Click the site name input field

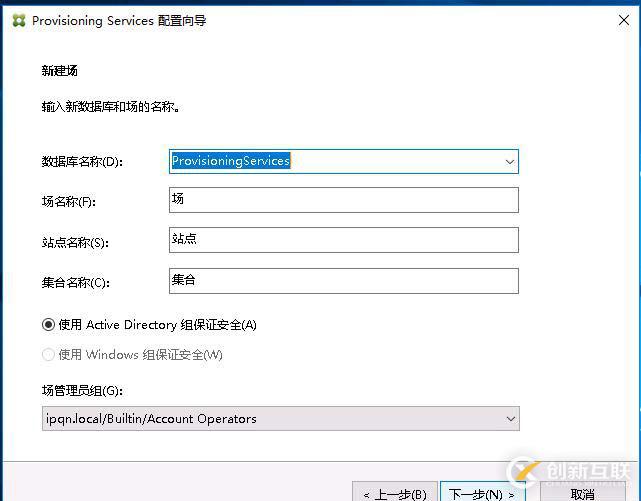(344, 240)
